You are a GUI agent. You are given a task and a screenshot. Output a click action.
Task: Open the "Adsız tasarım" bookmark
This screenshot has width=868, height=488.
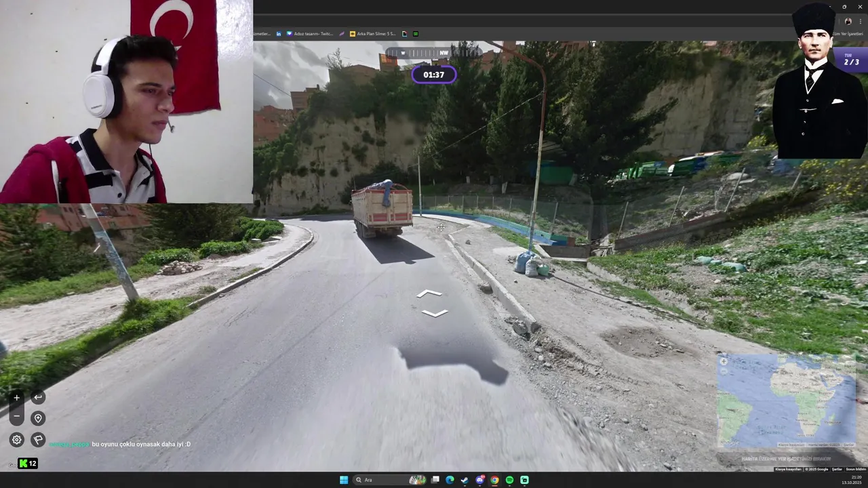310,34
